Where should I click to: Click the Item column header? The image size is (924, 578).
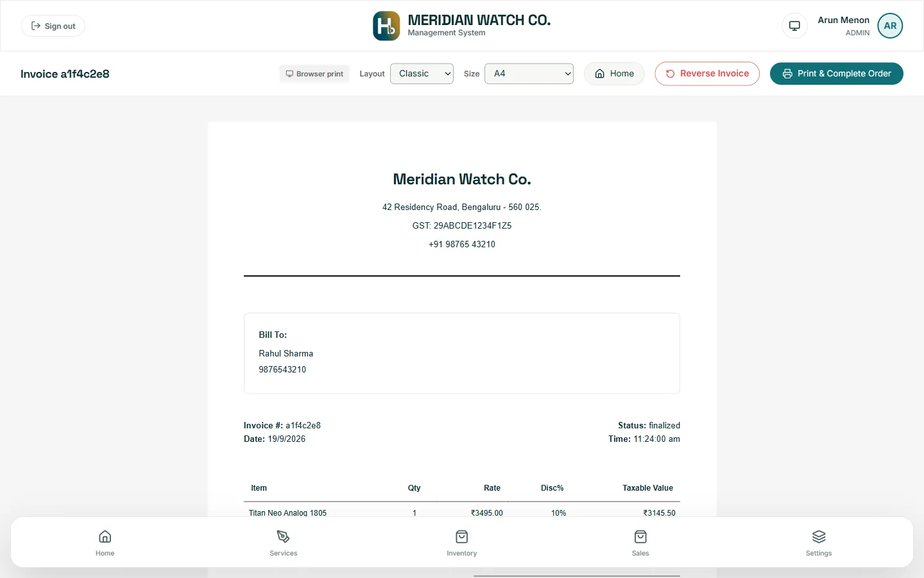coord(259,488)
